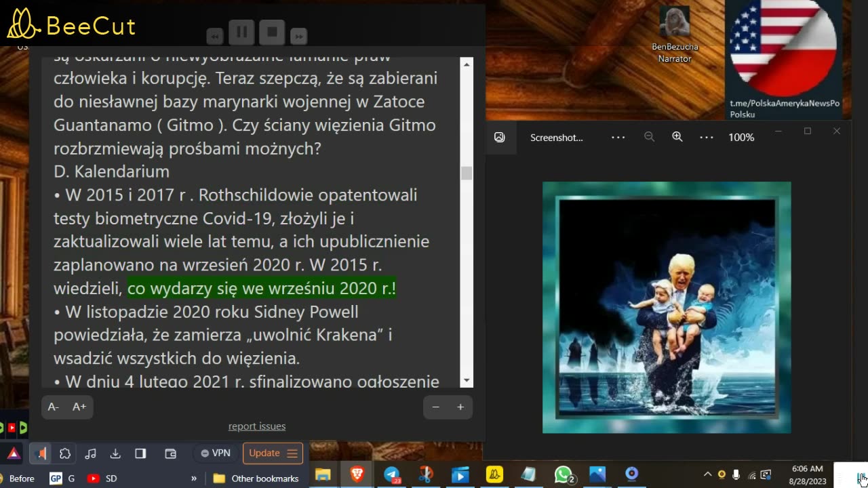Click the plus button in the reader panel
Screen dimensions: 868x488
(x=460, y=407)
